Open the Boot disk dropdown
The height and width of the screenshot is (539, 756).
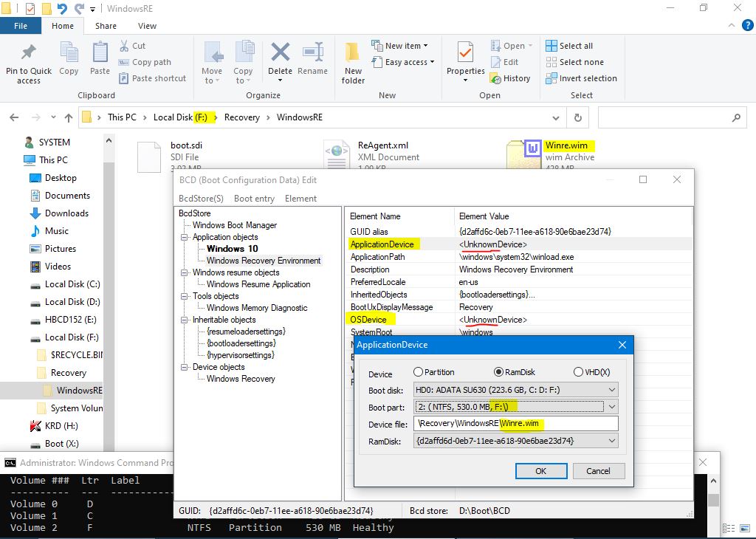point(611,390)
